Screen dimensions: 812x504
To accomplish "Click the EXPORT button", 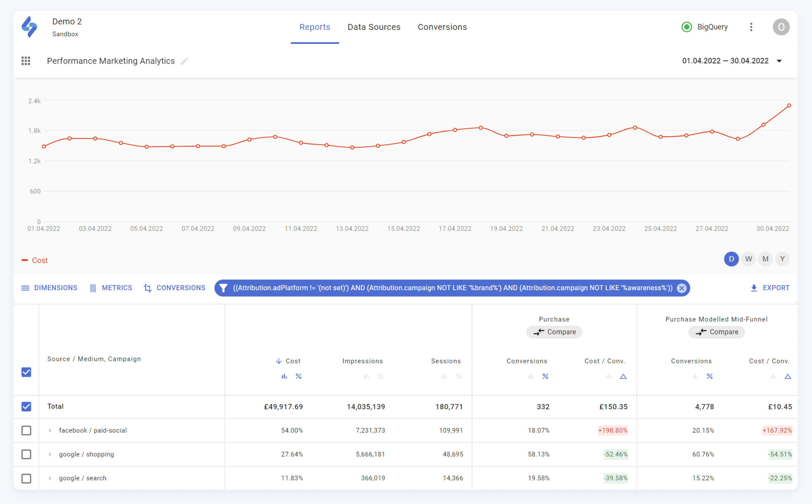I will pyautogui.click(x=770, y=288).
